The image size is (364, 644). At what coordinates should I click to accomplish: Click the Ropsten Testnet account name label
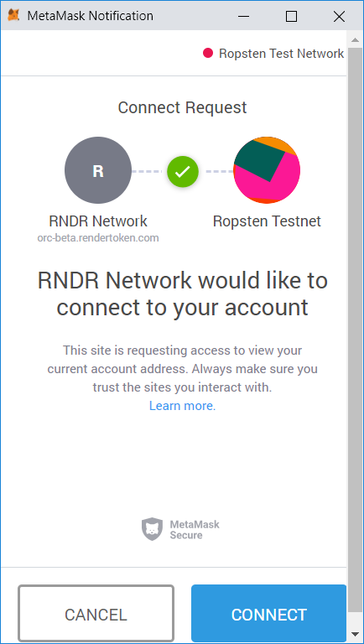click(x=267, y=221)
